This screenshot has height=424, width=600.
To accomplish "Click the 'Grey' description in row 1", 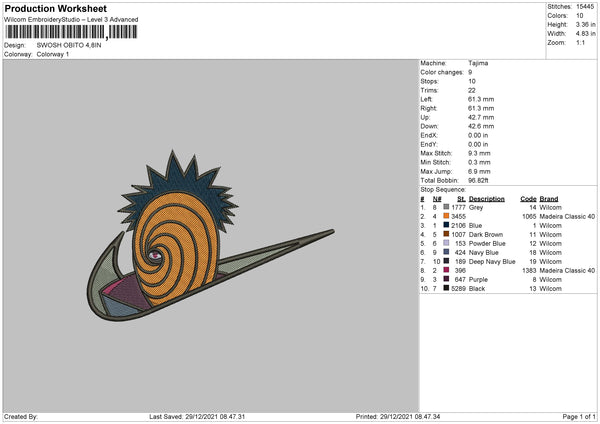I will [476, 207].
